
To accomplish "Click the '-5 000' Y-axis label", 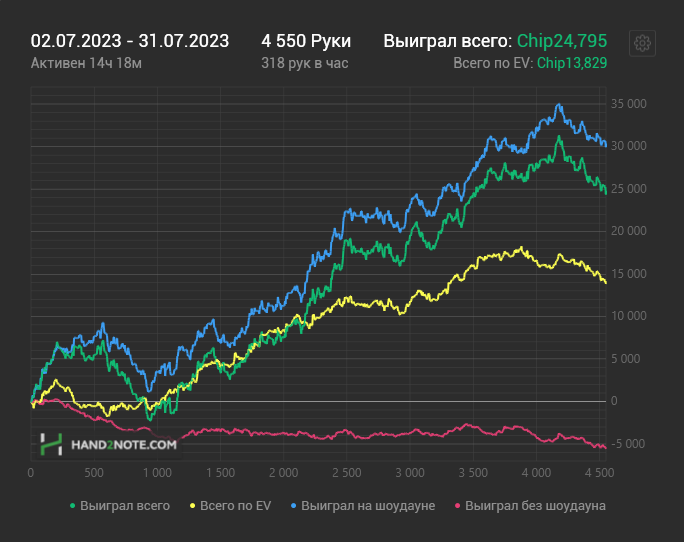I will 628,444.
